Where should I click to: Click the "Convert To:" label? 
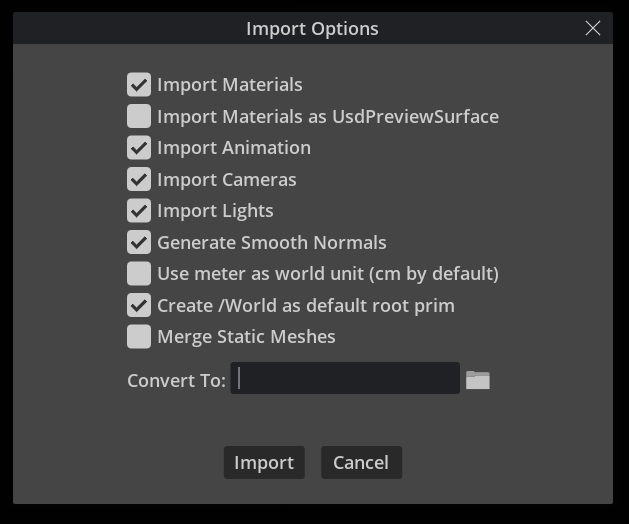click(177, 380)
